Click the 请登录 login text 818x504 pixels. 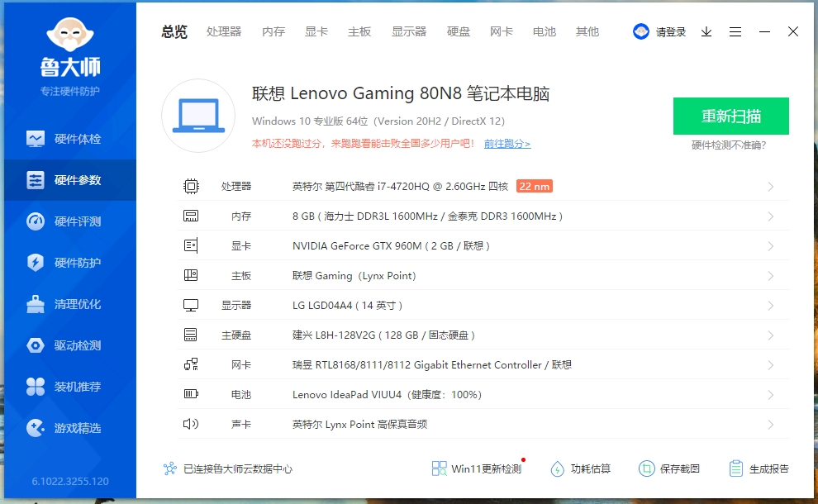tap(671, 32)
